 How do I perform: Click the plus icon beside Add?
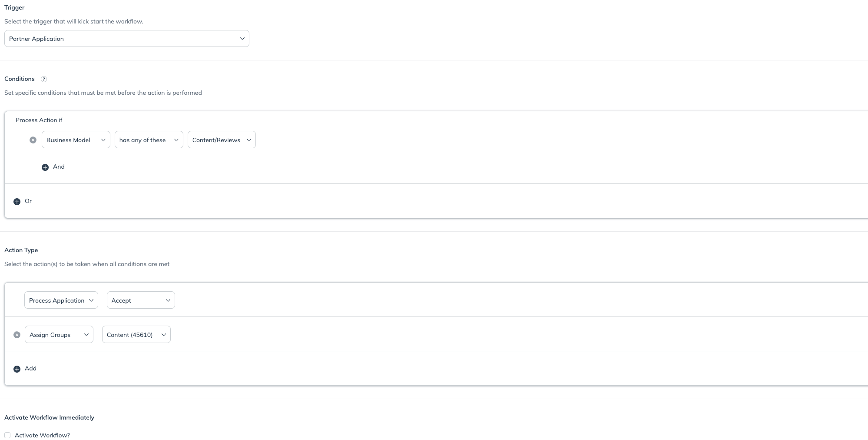coord(17,369)
